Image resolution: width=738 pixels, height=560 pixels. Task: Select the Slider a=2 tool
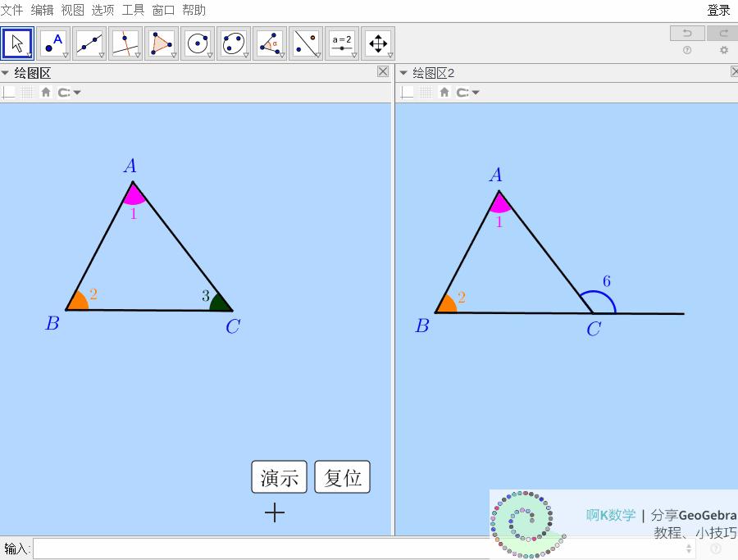tap(342, 43)
